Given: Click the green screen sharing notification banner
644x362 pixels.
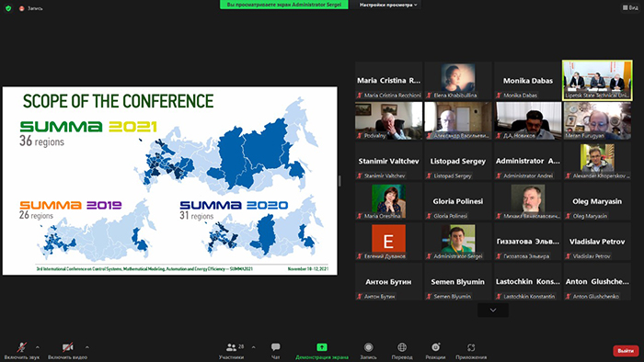Looking at the screenshot, I should [283, 5].
